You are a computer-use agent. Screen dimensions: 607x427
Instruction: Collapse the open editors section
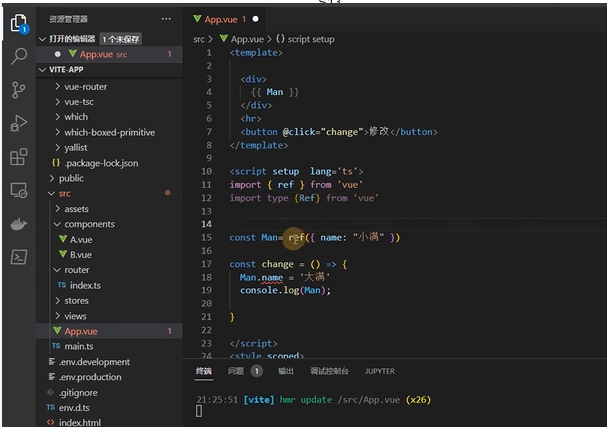42,39
